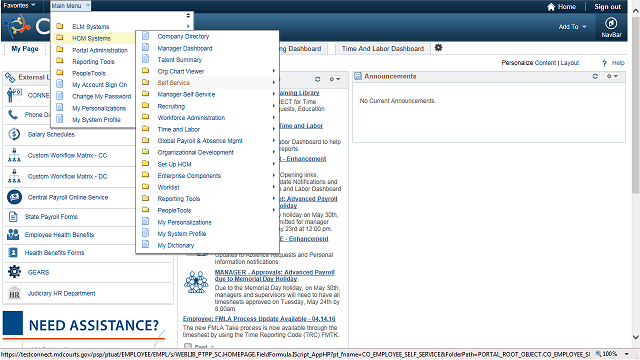Expand the Workforce Administration submenu arrow
Screen dimensions: 640x360
274,118
